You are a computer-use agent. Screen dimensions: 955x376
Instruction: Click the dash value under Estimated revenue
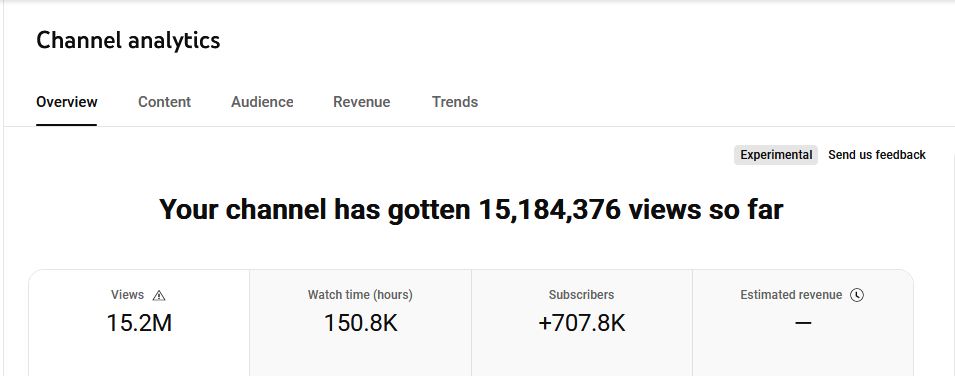(x=803, y=323)
